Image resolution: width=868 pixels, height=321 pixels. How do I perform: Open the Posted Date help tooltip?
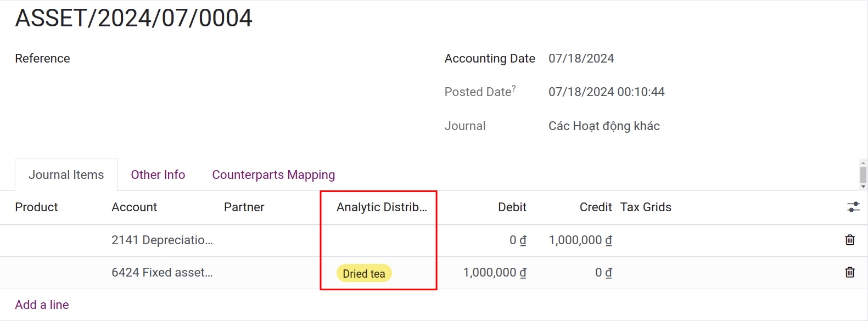tap(514, 88)
